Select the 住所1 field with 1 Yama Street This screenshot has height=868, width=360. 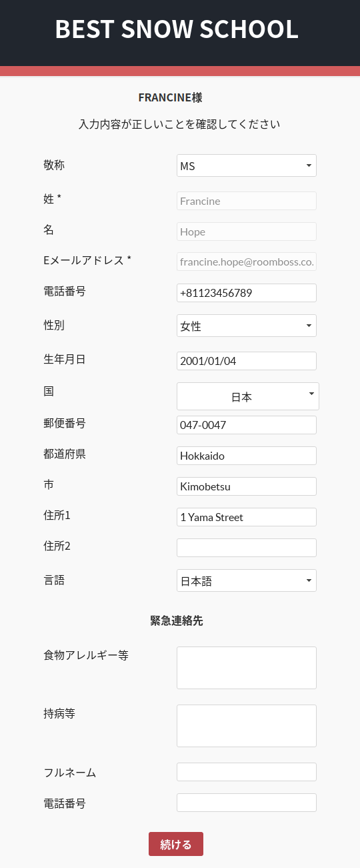point(247,517)
